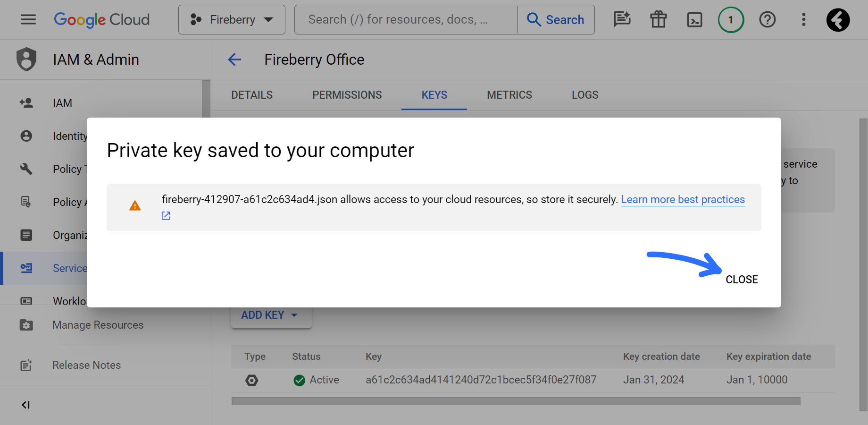Click the Manage Resources gear-folder icon
Viewport: 868px width, 425px height.
(26, 325)
